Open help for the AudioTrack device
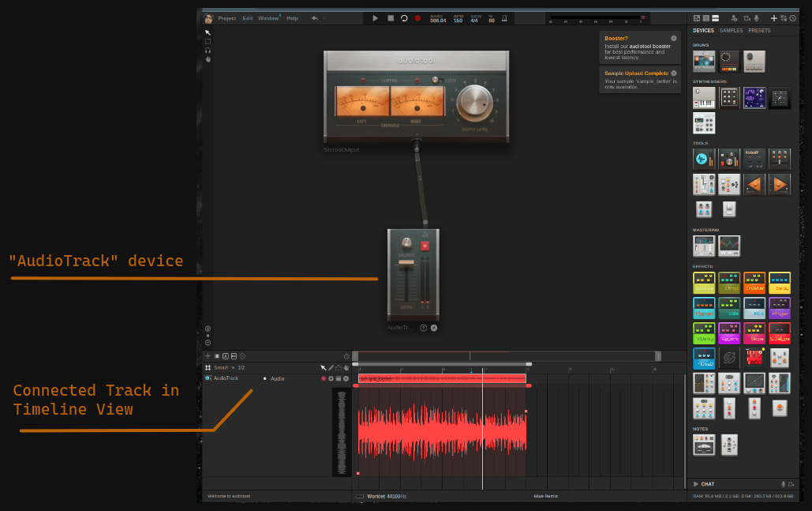The image size is (812, 511). click(423, 328)
